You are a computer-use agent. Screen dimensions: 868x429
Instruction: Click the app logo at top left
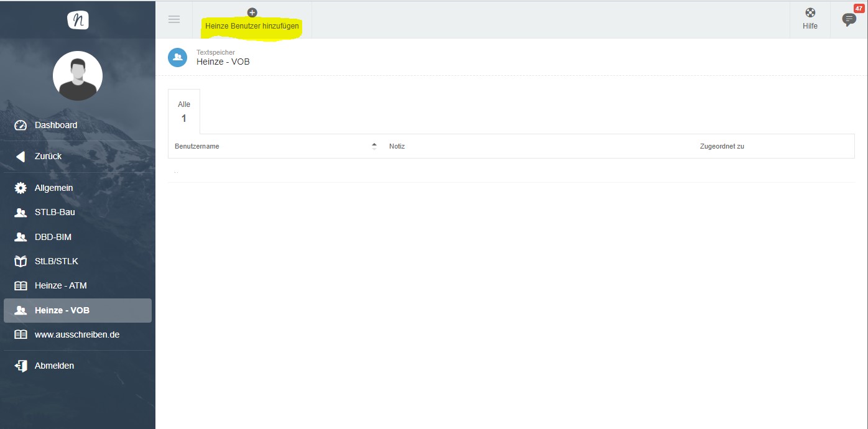pyautogui.click(x=78, y=20)
